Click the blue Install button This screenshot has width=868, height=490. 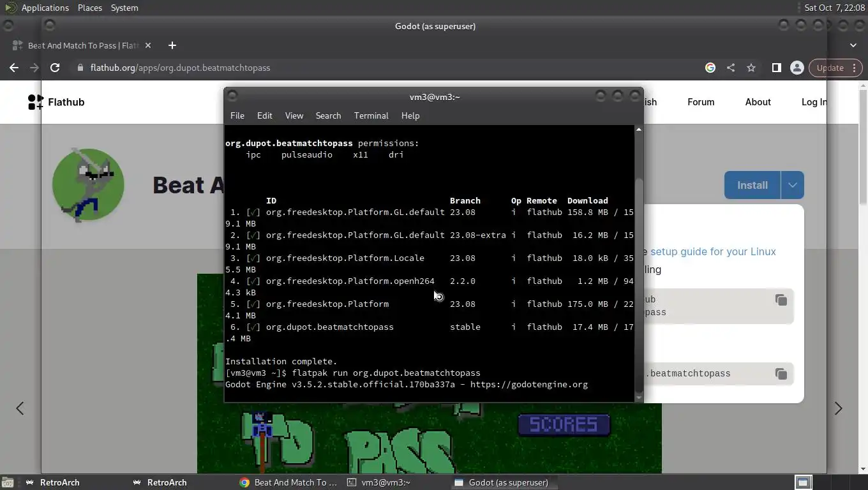coord(752,185)
